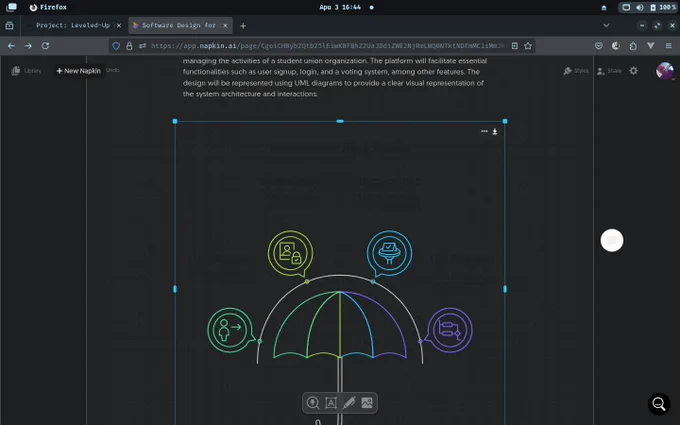The image size is (680, 425).
Task: Click the volume icon in system tray
Action: [x=640, y=7]
